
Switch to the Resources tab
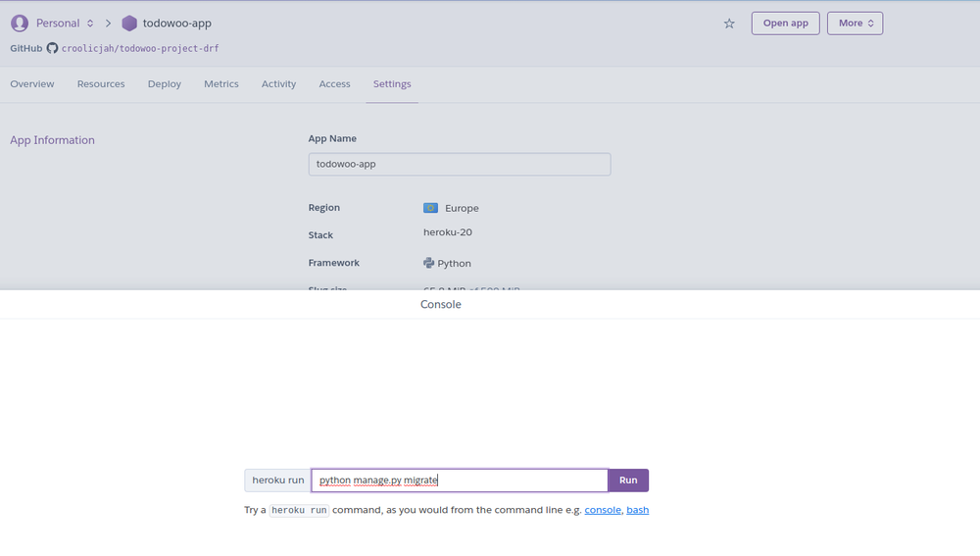point(101,83)
